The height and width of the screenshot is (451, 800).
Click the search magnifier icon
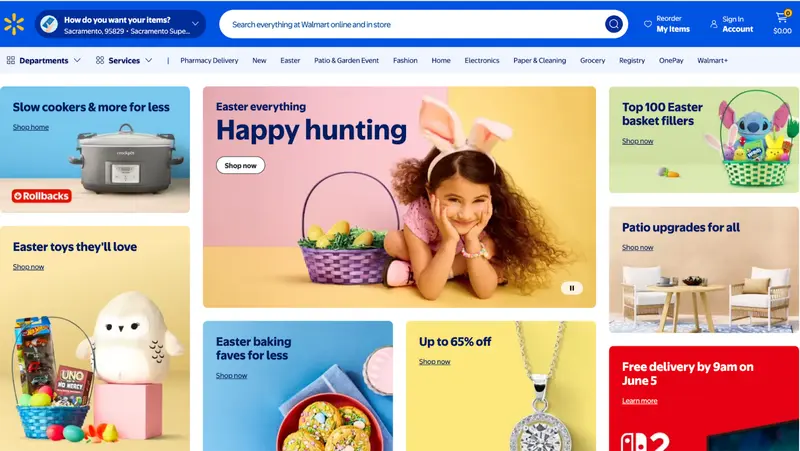pos(614,24)
